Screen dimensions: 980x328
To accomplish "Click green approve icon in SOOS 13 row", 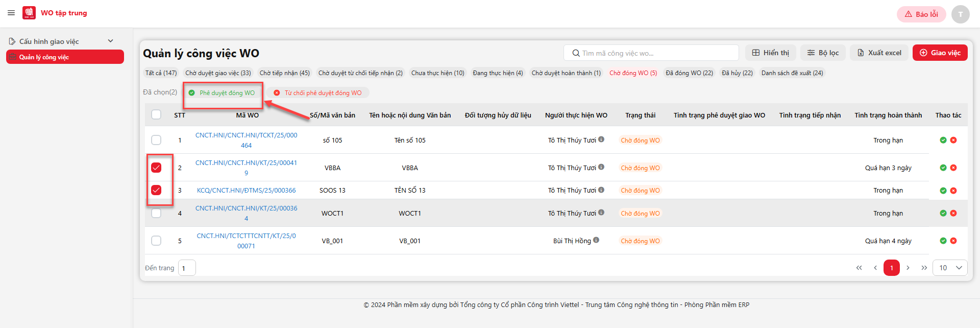I will click(943, 191).
